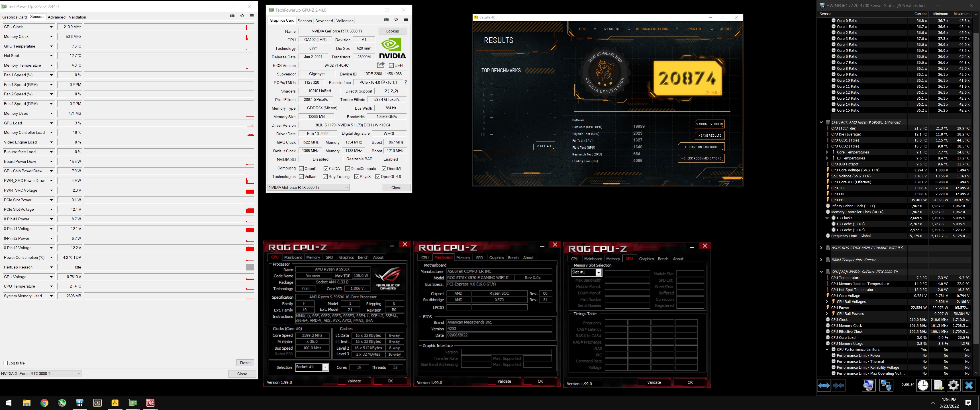Toggle the DirectCompute checkbox
Screen dimensions: 980x410
[347, 169]
